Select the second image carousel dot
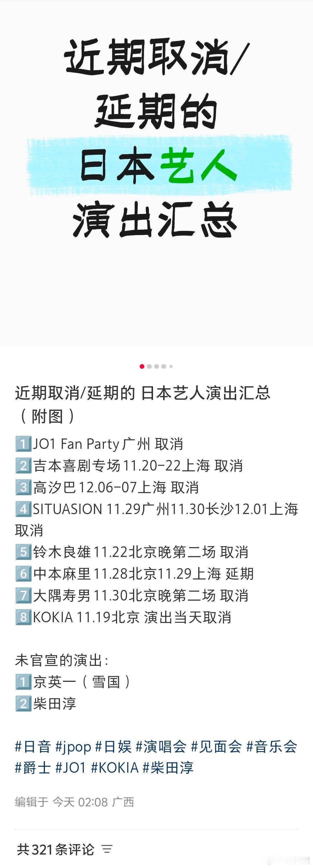Screen dimensions: 313x868 pyautogui.click(x=149, y=366)
